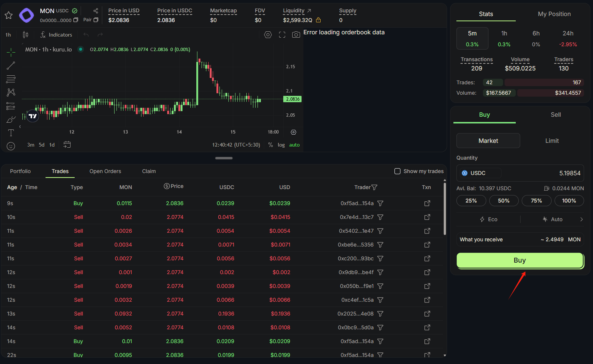Select the text annotation tool
The width and height of the screenshot is (593, 364).
(11, 133)
